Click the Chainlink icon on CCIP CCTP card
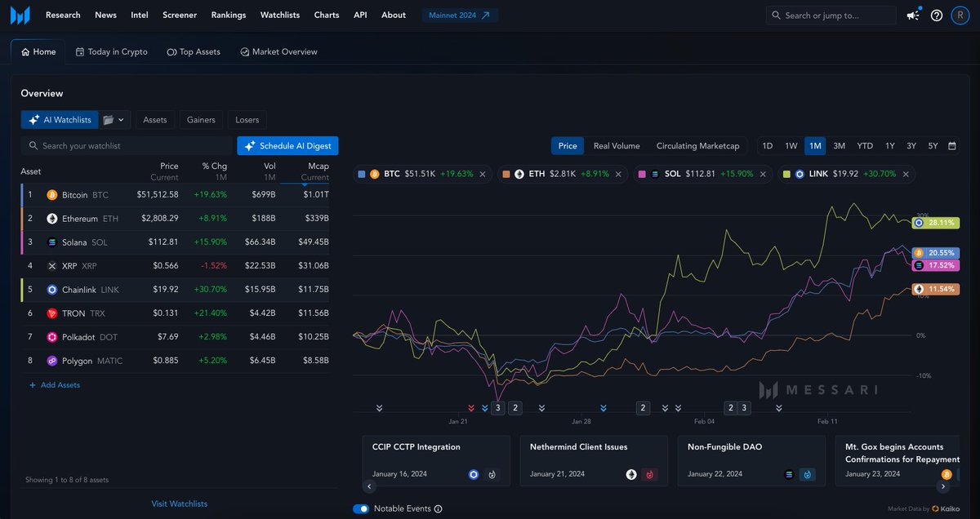 coord(474,474)
